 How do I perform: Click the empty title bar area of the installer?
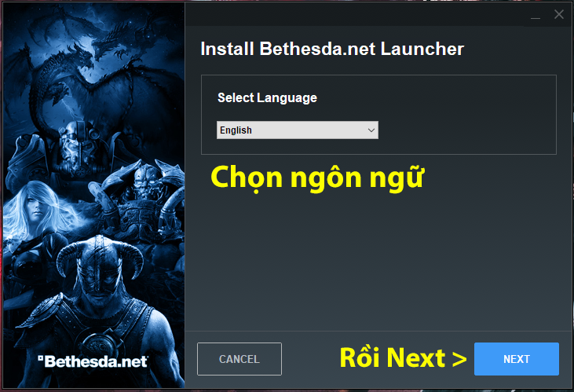(x=355, y=14)
